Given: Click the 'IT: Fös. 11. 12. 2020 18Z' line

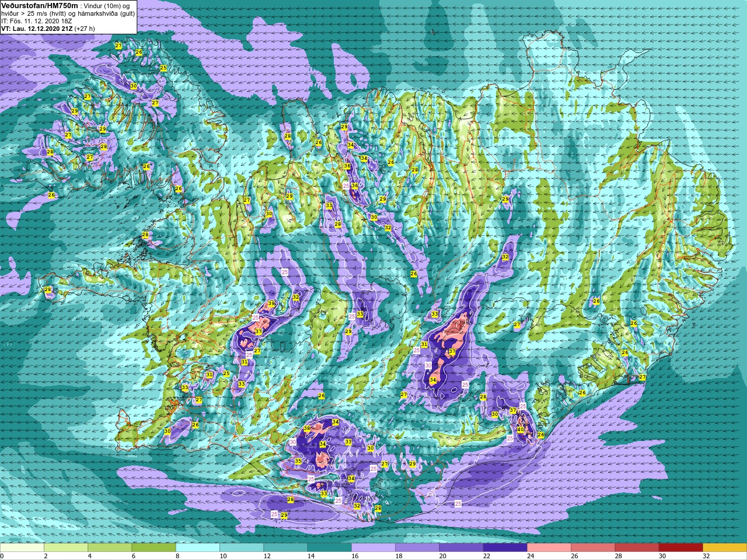Looking at the screenshot, I should [x=36, y=20].
